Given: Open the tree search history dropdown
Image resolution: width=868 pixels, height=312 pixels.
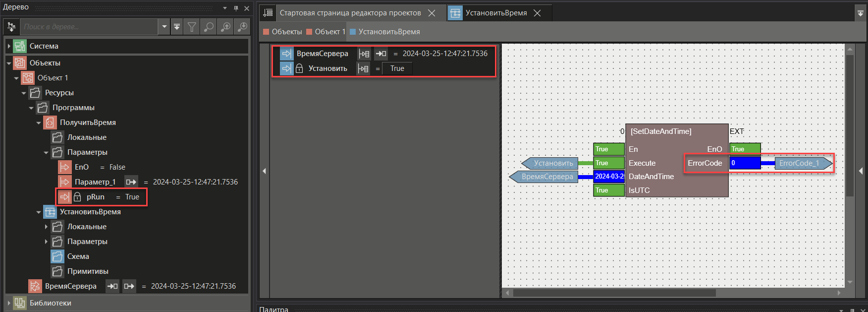Looking at the screenshot, I should pos(164,27).
